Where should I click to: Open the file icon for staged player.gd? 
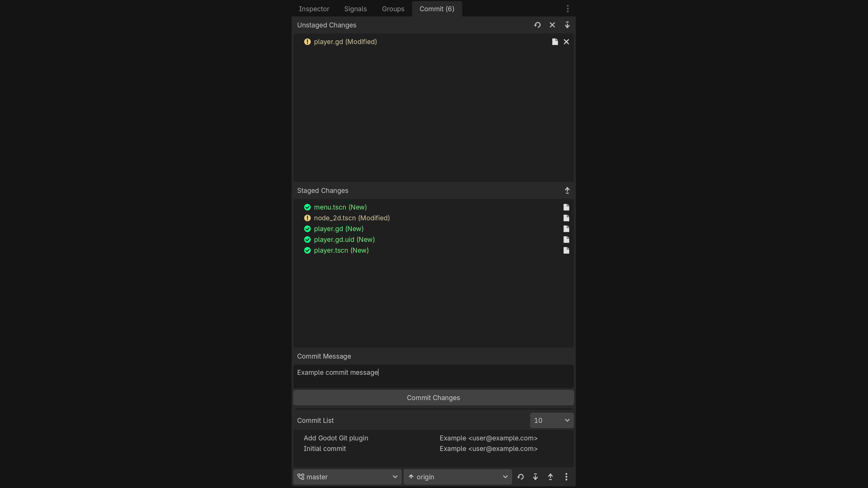pyautogui.click(x=566, y=229)
